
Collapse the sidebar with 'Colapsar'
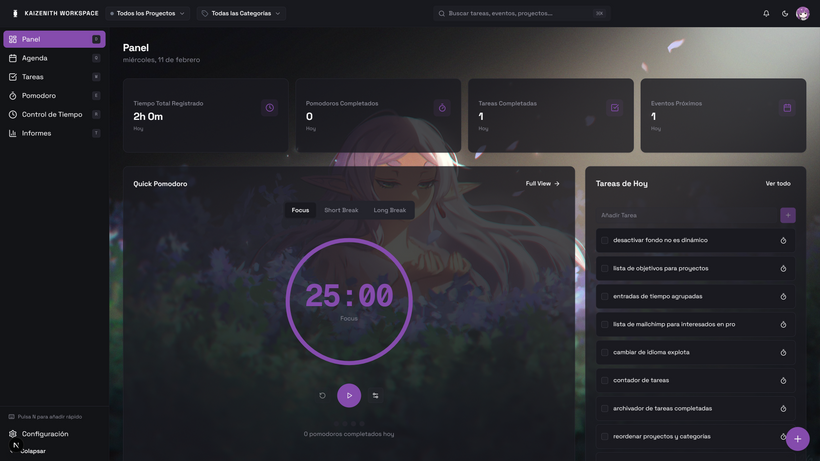(32, 451)
